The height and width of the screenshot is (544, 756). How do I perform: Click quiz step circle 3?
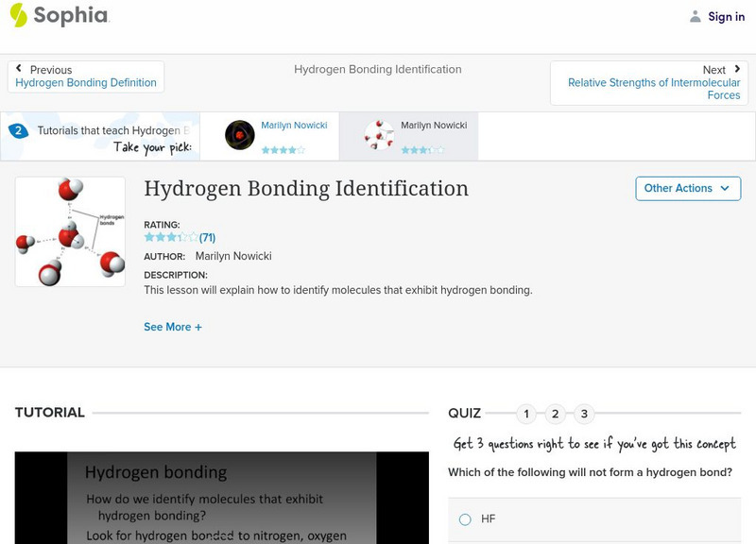(585, 413)
